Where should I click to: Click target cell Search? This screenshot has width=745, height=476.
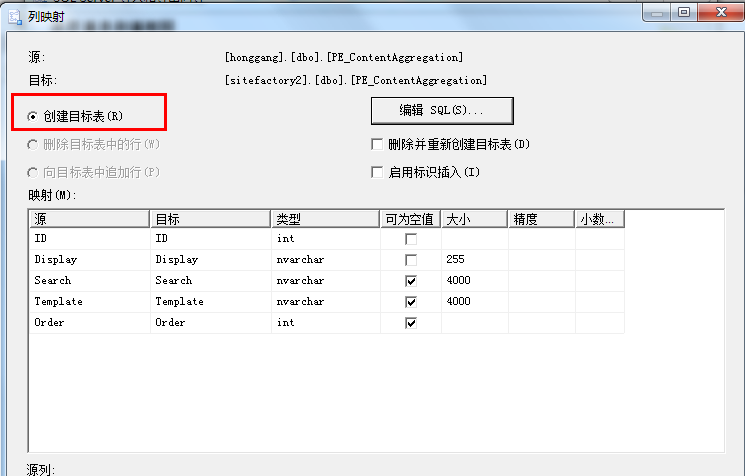[x=210, y=281]
